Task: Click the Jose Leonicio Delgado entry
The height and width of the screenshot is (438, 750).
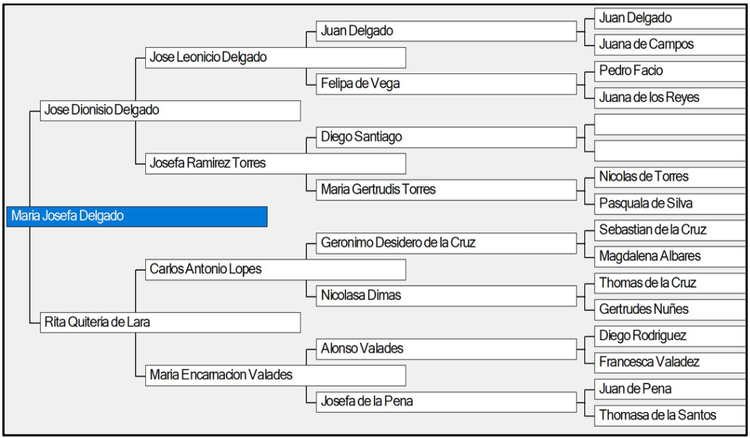Action: (x=276, y=57)
